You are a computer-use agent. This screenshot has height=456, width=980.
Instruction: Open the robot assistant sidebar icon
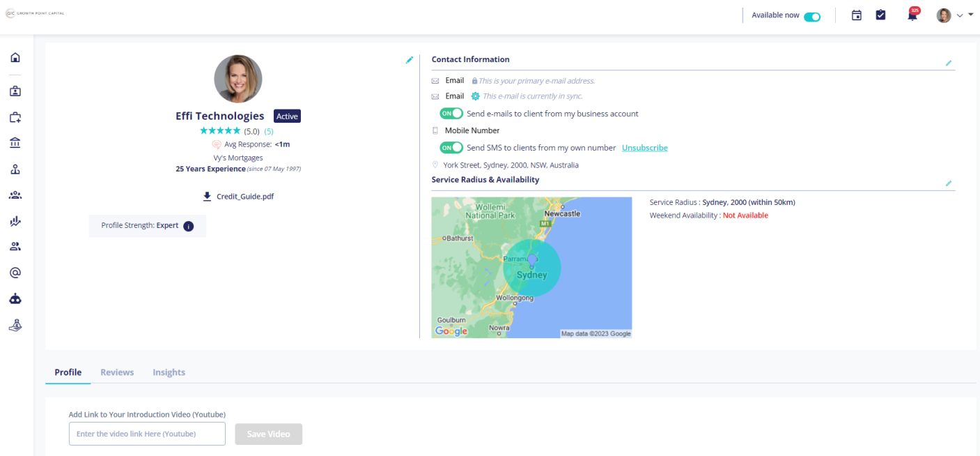click(15, 298)
